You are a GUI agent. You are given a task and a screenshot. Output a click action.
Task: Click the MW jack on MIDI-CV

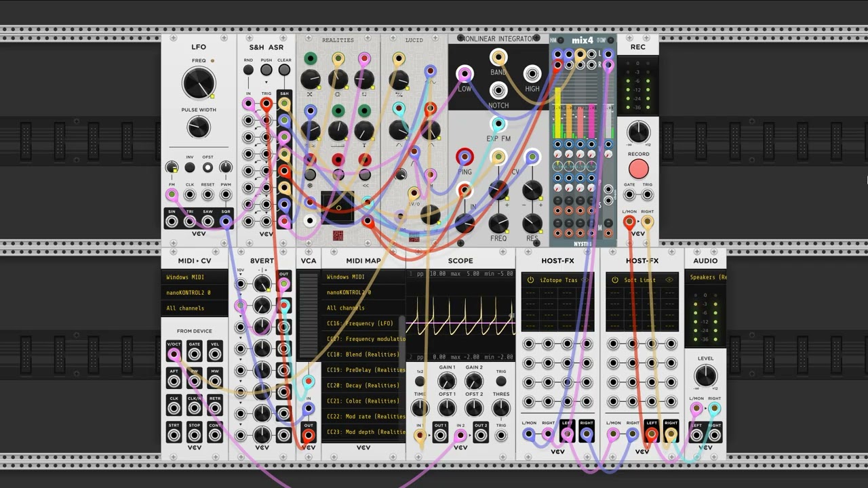[x=215, y=382]
